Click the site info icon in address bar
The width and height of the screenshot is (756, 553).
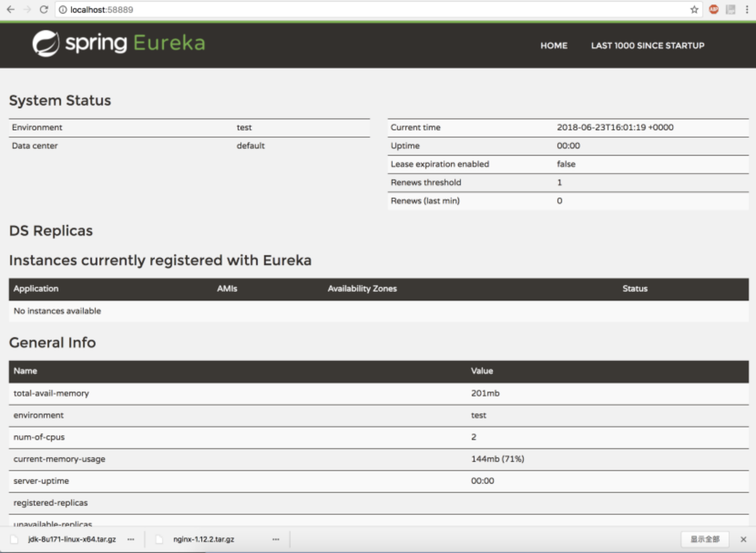(x=63, y=10)
